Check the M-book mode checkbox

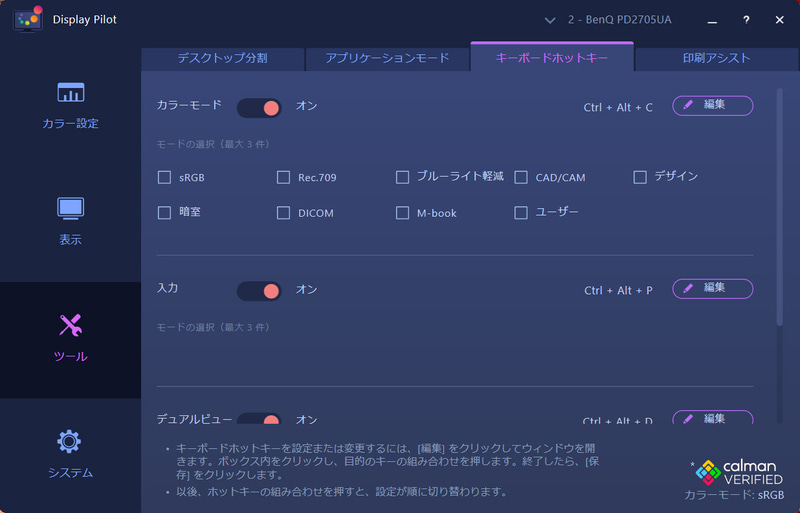click(x=403, y=212)
